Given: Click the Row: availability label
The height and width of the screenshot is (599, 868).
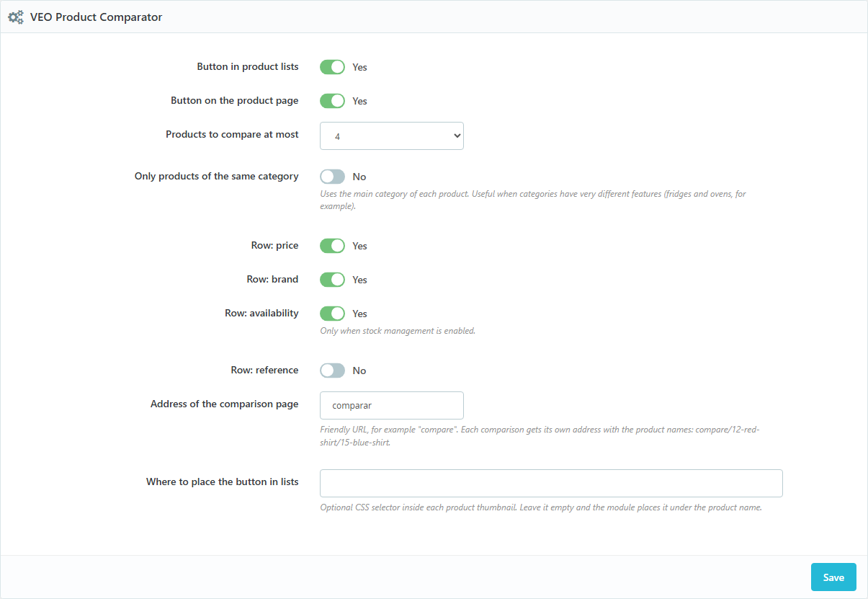Looking at the screenshot, I should click(261, 313).
